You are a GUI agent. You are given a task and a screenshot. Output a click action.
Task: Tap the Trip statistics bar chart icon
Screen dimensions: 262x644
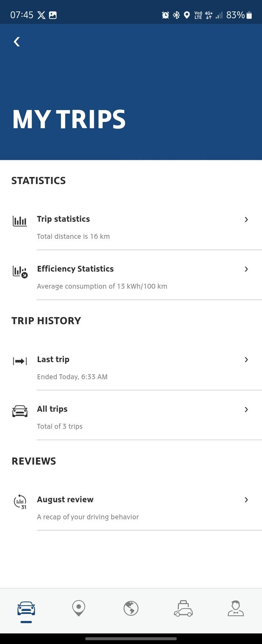coord(20,221)
